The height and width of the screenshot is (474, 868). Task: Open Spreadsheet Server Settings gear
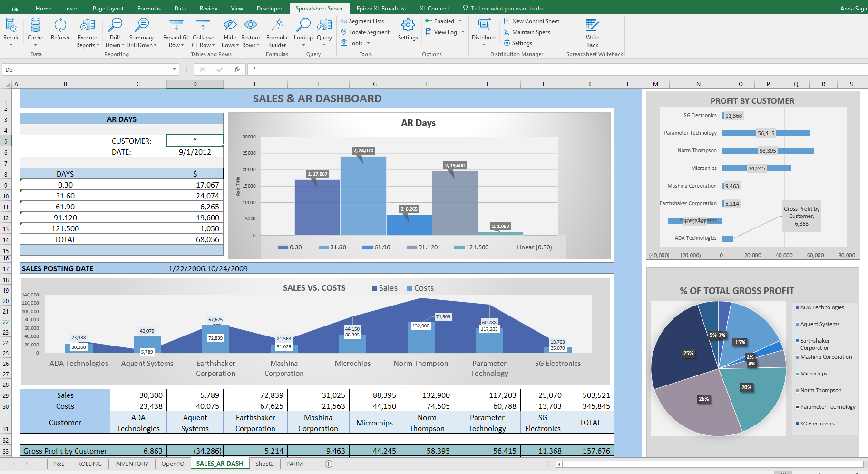[x=408, y=26]
